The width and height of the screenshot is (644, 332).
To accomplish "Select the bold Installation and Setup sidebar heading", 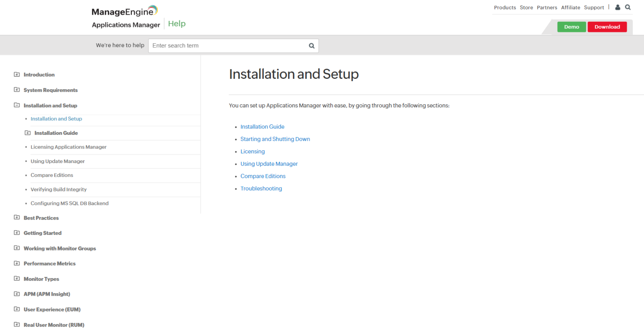I will click(x=50, y=106).
